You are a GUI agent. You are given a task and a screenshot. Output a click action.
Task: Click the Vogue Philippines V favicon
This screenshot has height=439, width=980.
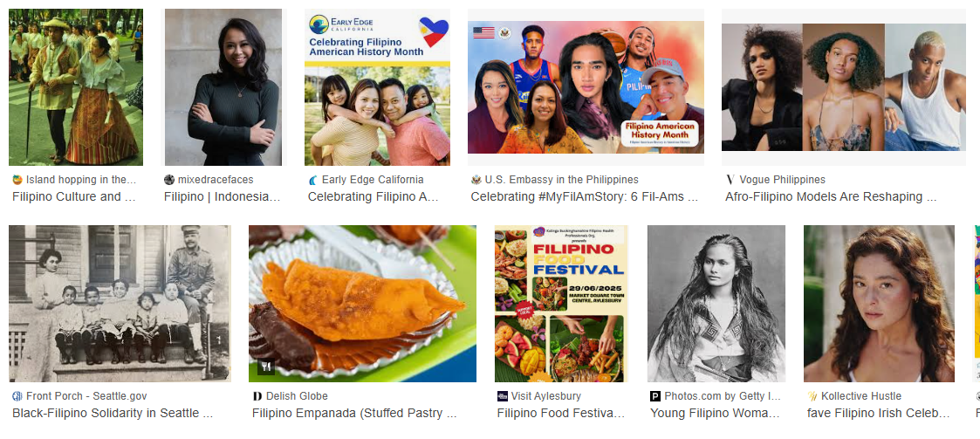[x=730, y=180]
